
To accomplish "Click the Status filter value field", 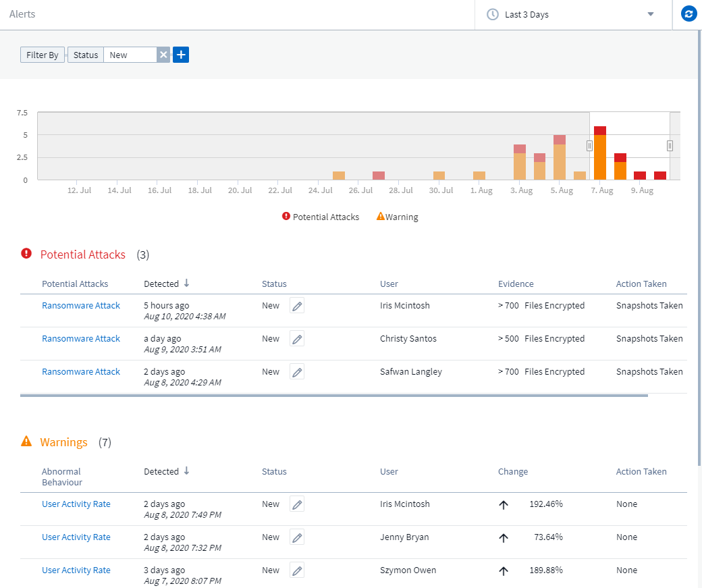I will click(x=130, y=55).
